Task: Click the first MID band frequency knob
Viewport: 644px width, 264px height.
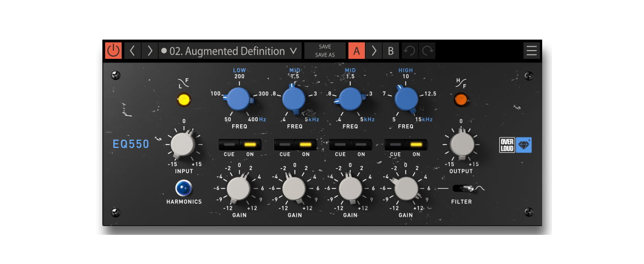Action: click(x=294, y=99)
